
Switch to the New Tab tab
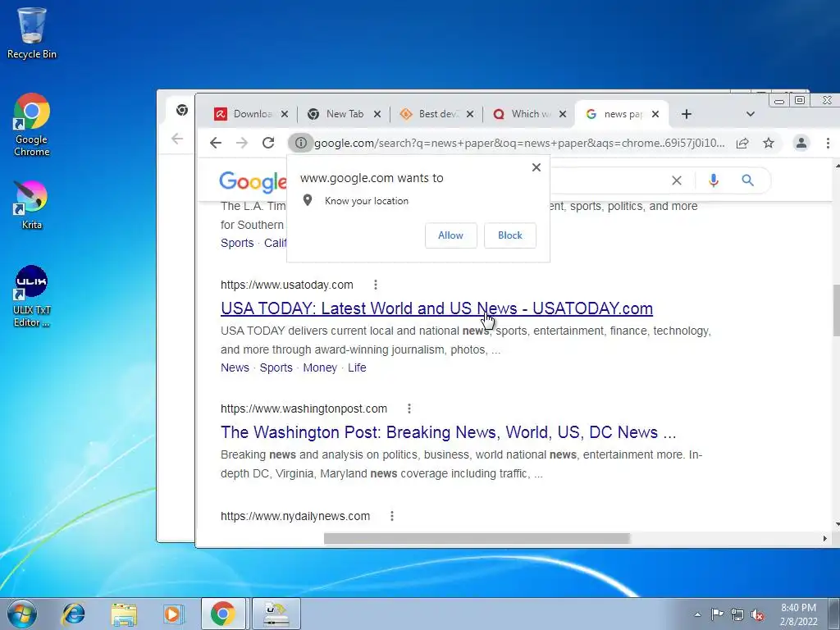click(x=336, y=114)
